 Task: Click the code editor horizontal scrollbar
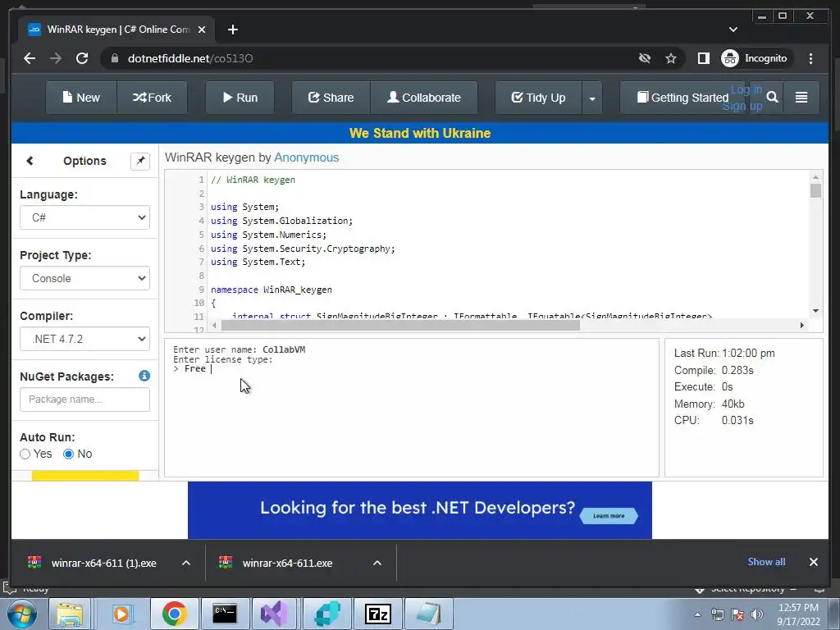click(400, 325)
